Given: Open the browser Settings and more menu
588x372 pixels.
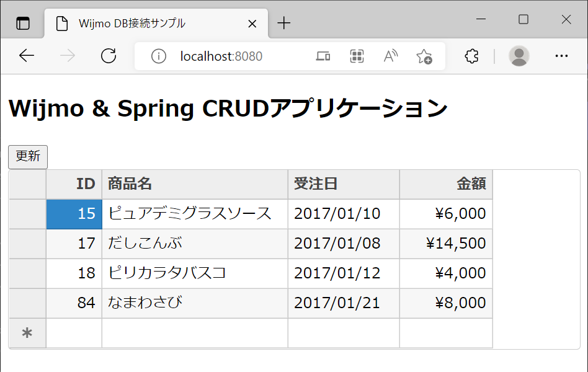Looking at the screenshot, I should coord(561,56).
